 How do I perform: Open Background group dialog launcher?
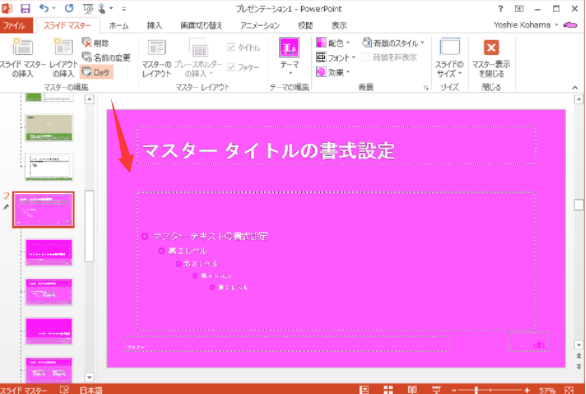pyautogui.click(x=426, y=87)
